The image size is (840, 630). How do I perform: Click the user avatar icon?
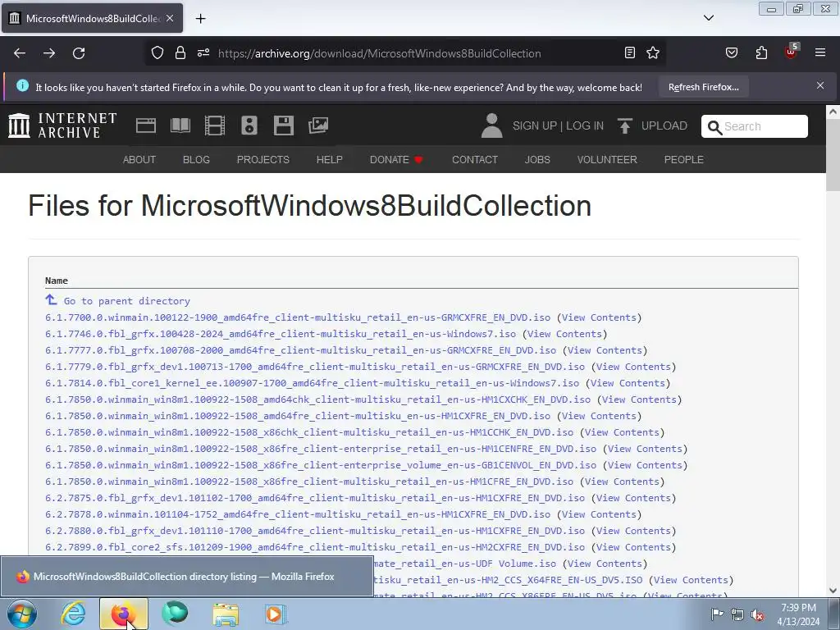point(492,126)
